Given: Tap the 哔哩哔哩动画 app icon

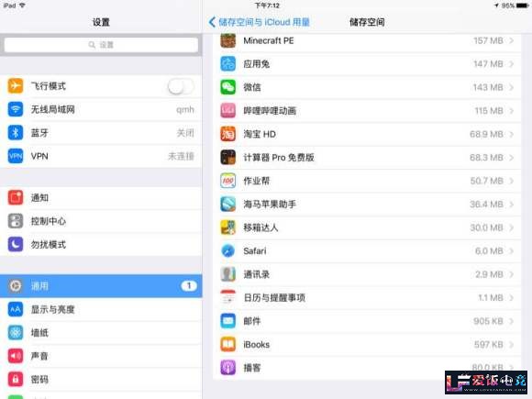Looking at the screenshot, I should coord(228,111).
